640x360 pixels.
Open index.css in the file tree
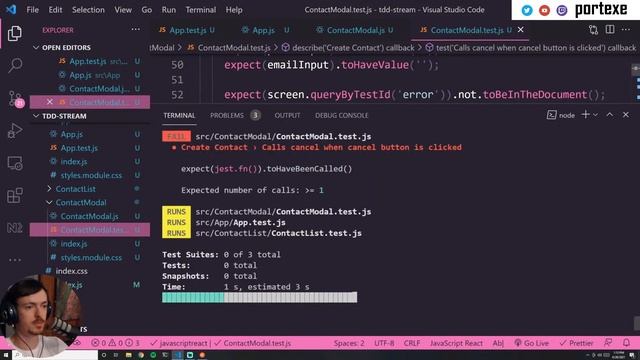pyautogui.click(x=71, y=271)
